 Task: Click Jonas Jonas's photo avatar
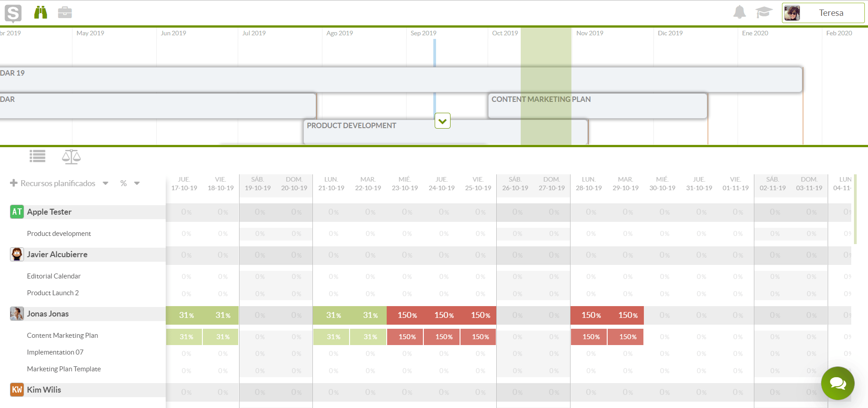pyautogui.click(x=17, y=313)
